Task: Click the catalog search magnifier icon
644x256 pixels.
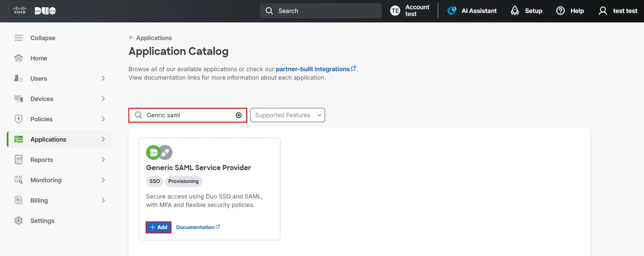Action: (138, 115)
